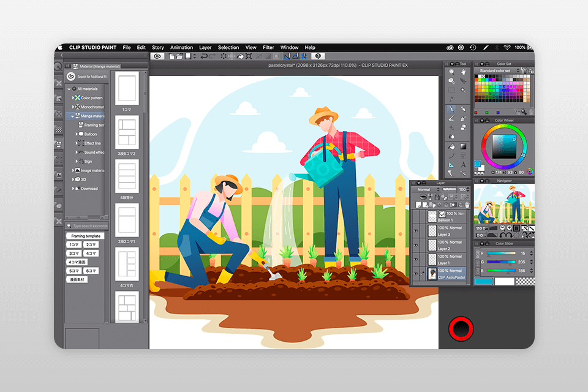Click the Framing template button
The height and width of the screenshot is (392, 588).
tap(86, 236)
